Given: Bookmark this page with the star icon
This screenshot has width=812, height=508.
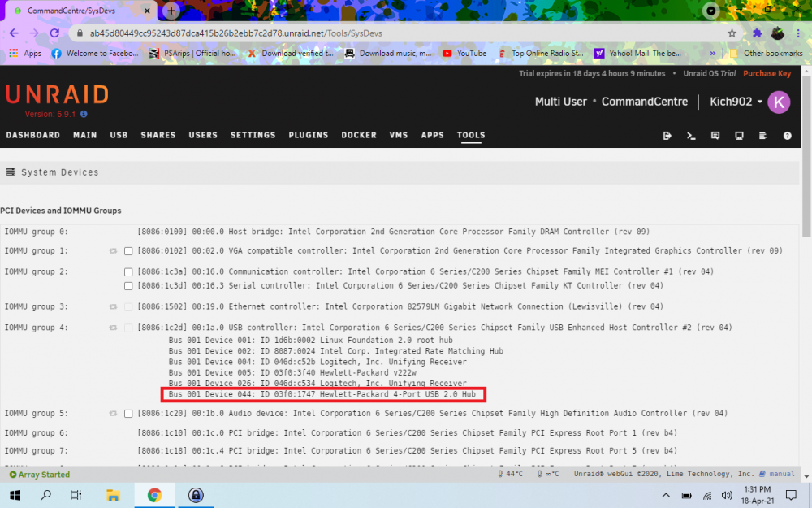Looking at the screenshot, I should 732,33.
